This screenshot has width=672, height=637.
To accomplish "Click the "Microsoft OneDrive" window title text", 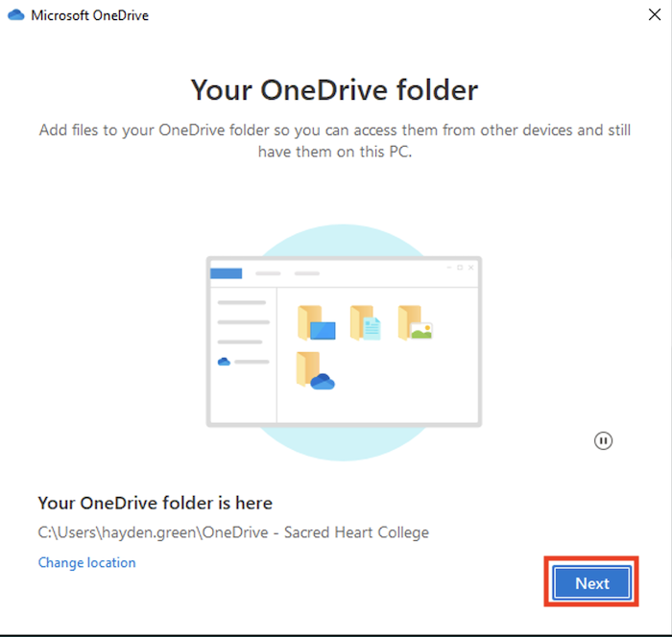I will click(89, 15).
